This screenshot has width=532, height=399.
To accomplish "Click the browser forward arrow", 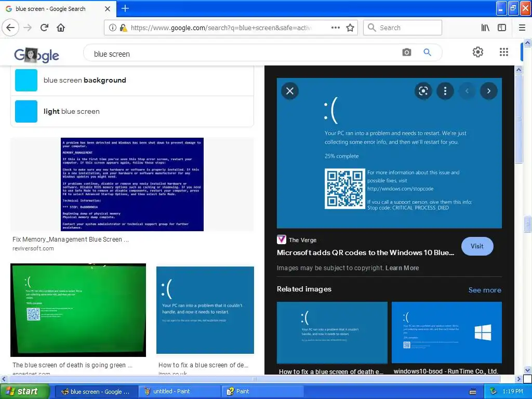I will [28, 28].
